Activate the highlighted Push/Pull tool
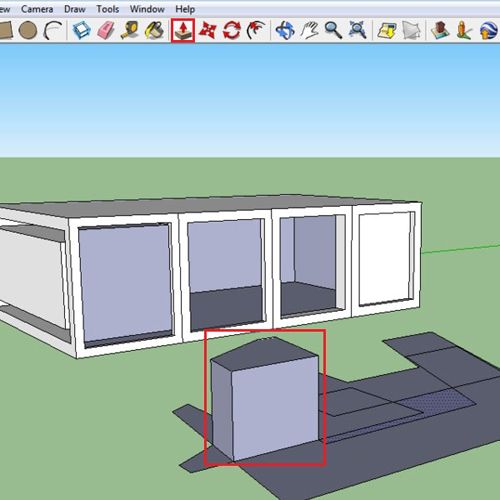The height and width of the screenshot is (500, 500). point(183,30)
